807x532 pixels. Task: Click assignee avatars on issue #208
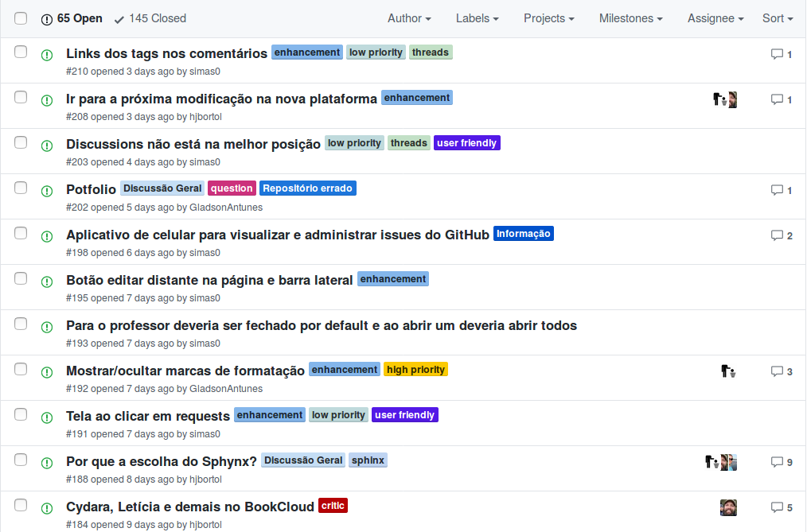coord(725,99)
